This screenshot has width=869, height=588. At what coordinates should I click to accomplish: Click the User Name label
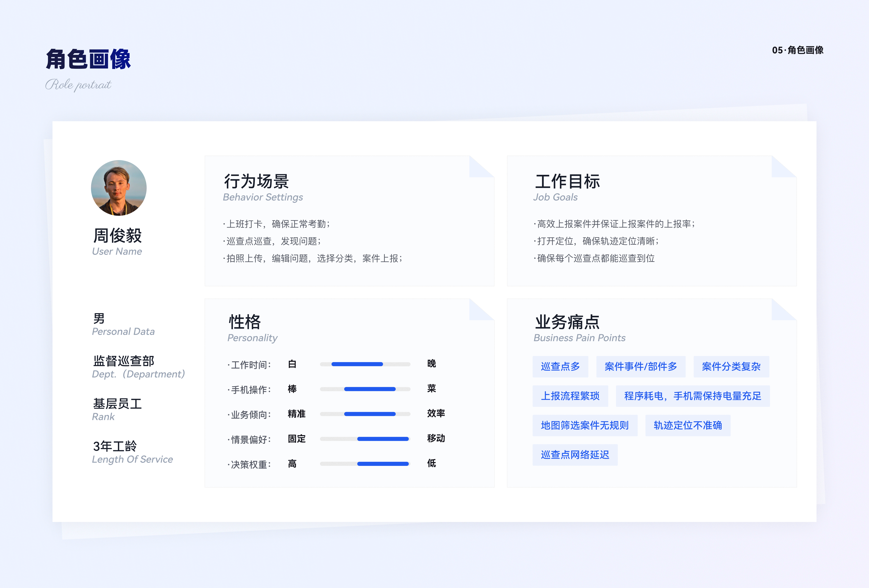117,251
